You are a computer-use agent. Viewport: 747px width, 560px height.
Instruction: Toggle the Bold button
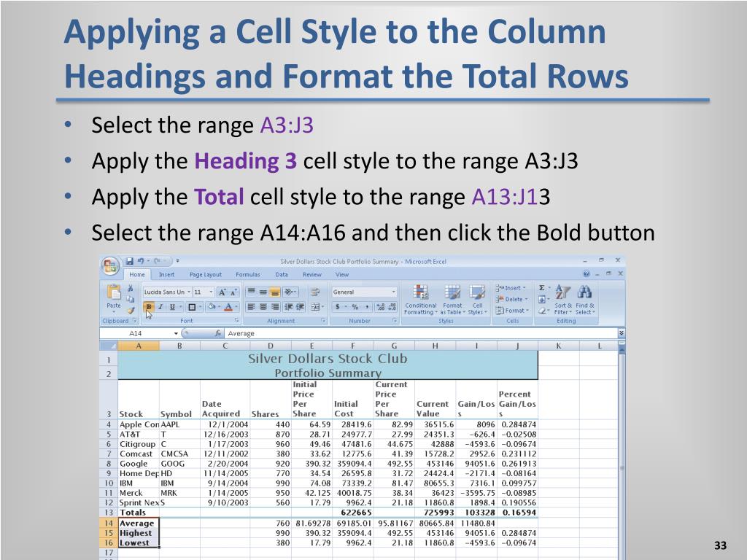pos(149,307)
